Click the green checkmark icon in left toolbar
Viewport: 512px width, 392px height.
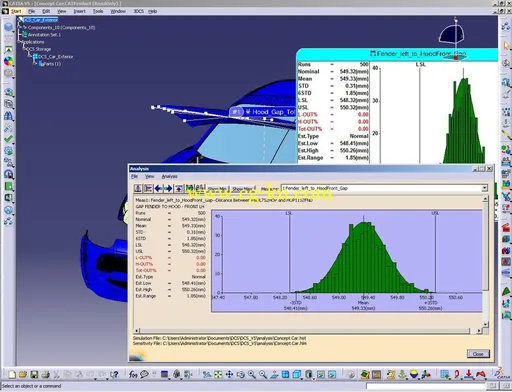pyautogui.click(x=8, y=139)
